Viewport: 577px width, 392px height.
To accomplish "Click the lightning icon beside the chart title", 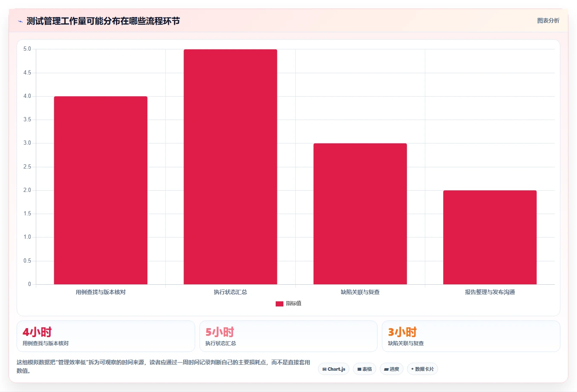I will tap(20, 21).
